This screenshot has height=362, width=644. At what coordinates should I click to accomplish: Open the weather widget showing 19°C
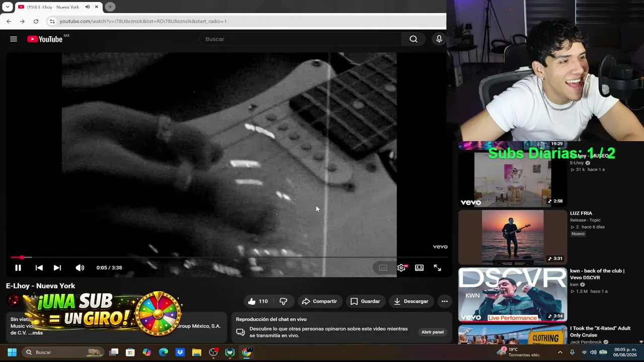coord(519,352)
